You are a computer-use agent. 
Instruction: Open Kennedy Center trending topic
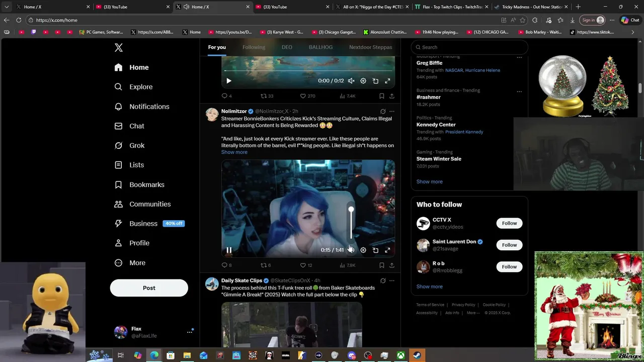click(x=436, y=125)
